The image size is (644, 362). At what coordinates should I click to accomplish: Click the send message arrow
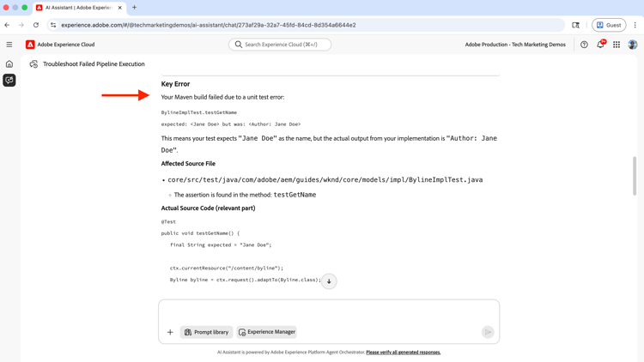tap(488, 332)
